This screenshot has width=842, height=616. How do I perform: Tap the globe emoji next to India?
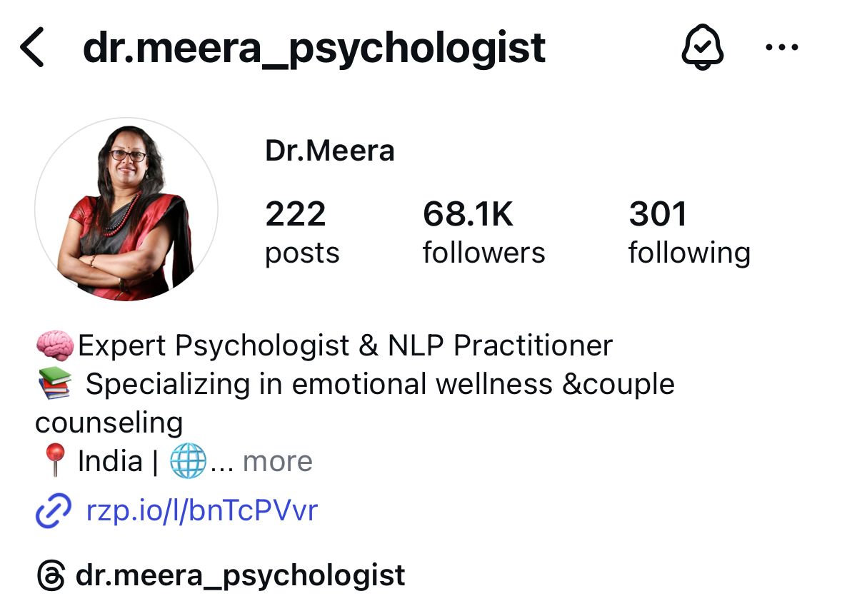[x=188, y=460]
